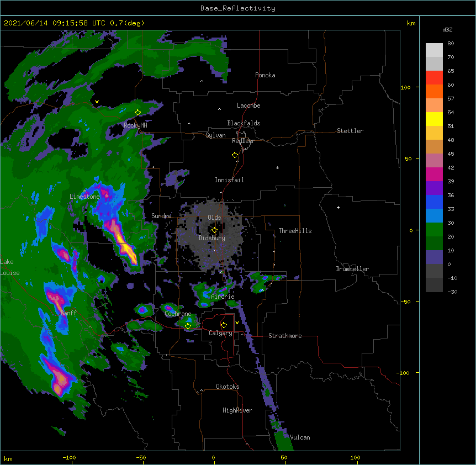Select the RockyMH label
476x465 pixels.
(135, 125)
